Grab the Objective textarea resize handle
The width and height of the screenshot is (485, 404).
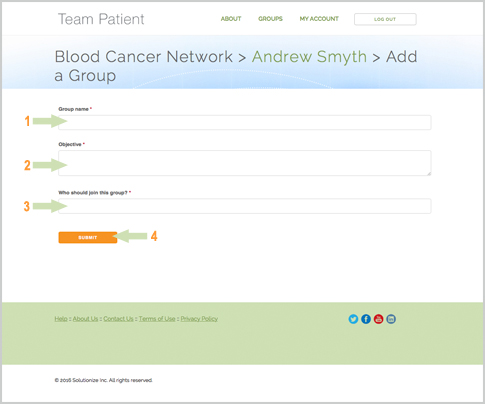click(x=429, y=173)
